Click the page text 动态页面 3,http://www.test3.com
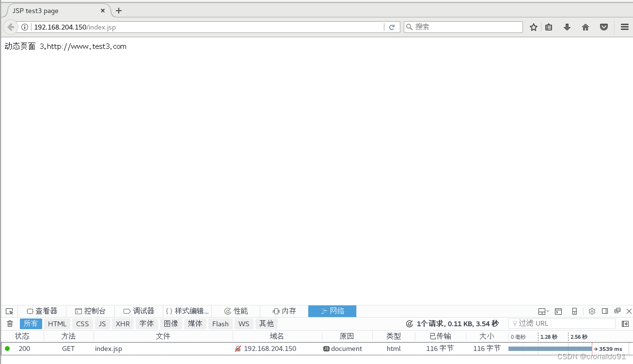Viewport: 633px width, 364px height. click(65, 46)
